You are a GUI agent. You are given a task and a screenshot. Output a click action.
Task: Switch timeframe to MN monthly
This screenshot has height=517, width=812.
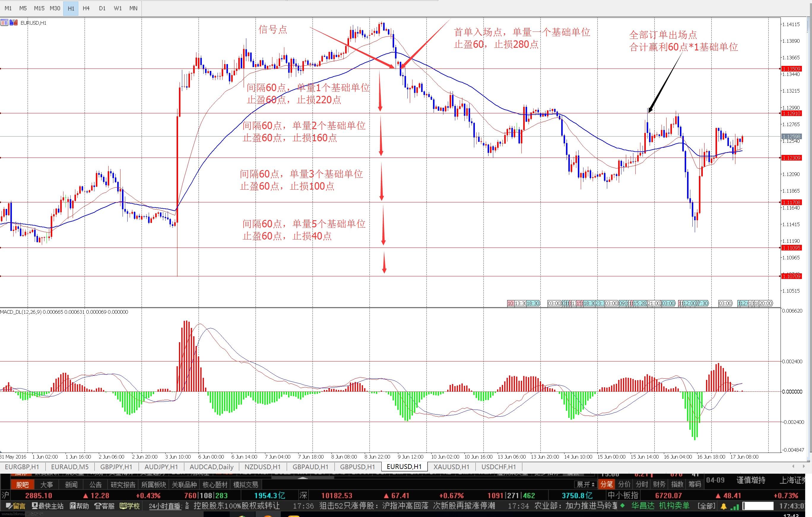point(133,8)
